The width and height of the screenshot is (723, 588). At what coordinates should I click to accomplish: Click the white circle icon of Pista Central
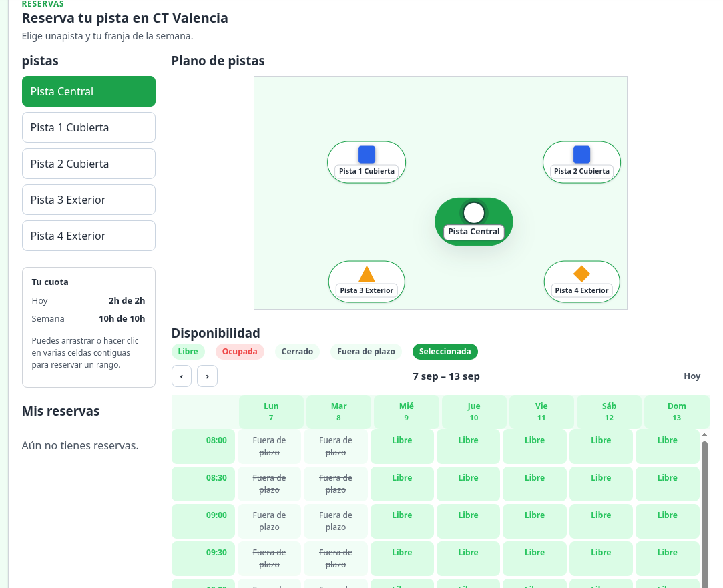pyautogui.click(x=473, y=213)
